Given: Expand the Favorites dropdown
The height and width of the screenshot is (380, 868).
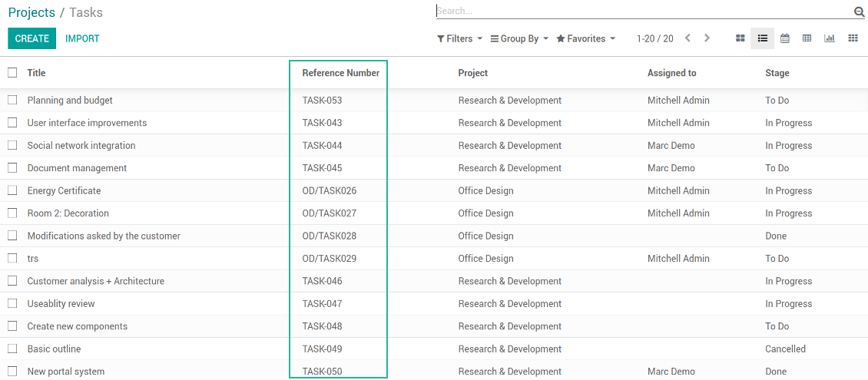Looking at the screenshot, I should click(585, 38).
